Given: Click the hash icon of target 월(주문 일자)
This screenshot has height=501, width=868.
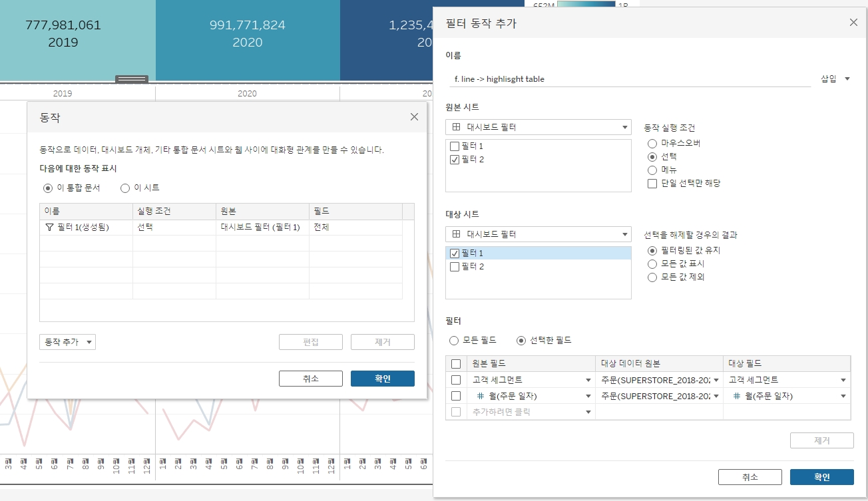Looking at the screenshot, I should click(737, 396).
